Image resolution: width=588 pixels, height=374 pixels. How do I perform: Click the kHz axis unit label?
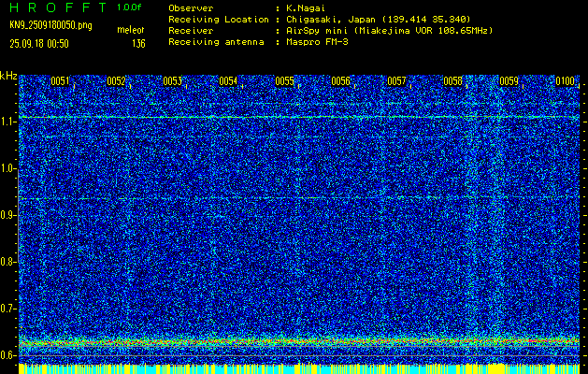coord(8,76)
